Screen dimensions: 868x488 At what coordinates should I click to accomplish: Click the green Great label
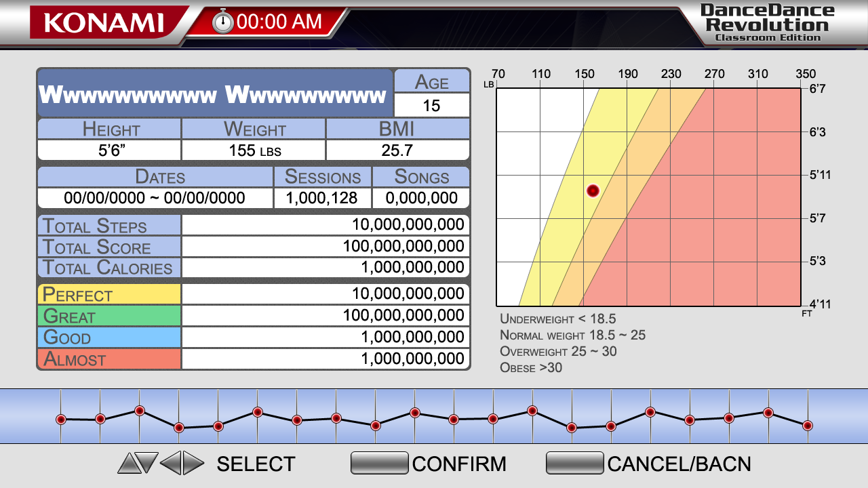(109, 316)
